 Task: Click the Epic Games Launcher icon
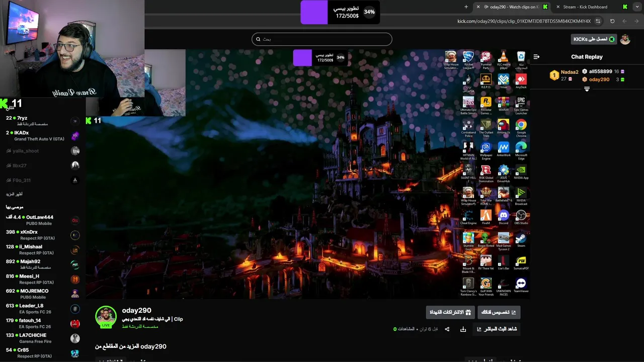[521, 106]
